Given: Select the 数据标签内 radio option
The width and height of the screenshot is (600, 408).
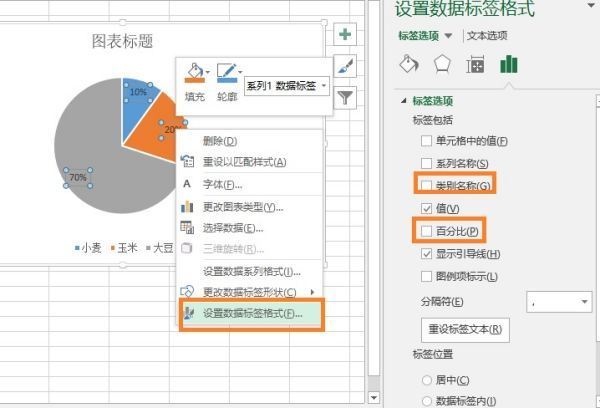Looking at the screenshot, I should 427,401.
